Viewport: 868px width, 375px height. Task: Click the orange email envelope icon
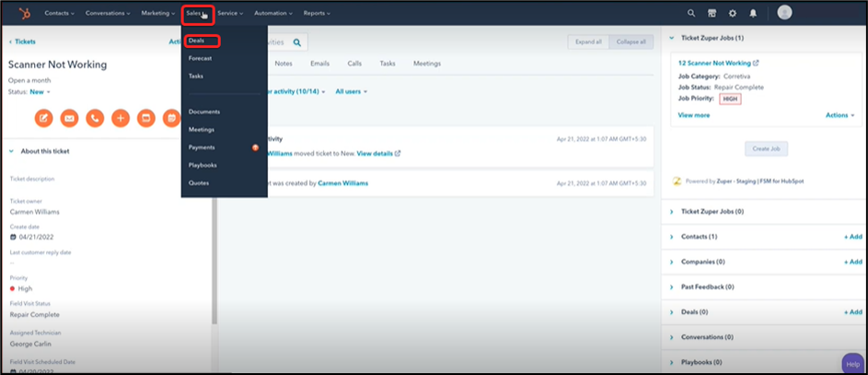tap(69, 118)
